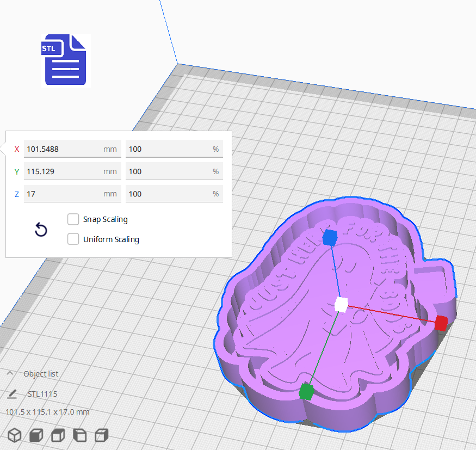Click the red X axis scale handle

(440, 323)
